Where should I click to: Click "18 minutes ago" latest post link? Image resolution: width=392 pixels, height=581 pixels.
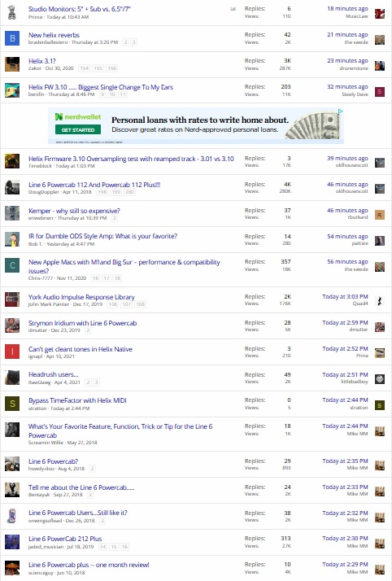coord(347,8)
